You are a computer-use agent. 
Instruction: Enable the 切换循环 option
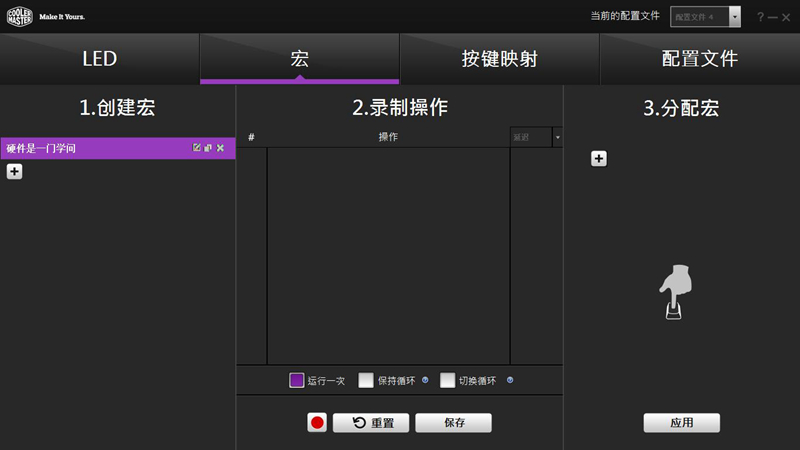click(447, 380)
